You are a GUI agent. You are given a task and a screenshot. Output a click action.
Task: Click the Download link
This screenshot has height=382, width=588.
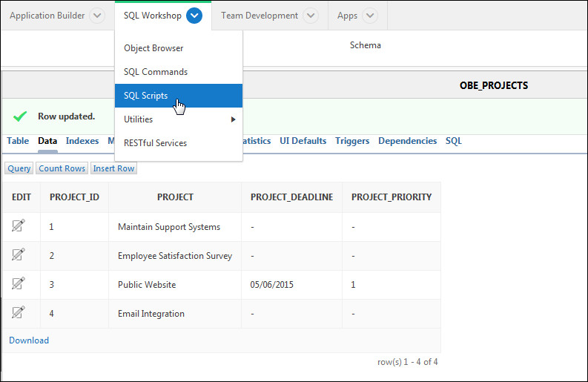click(29, 340)
